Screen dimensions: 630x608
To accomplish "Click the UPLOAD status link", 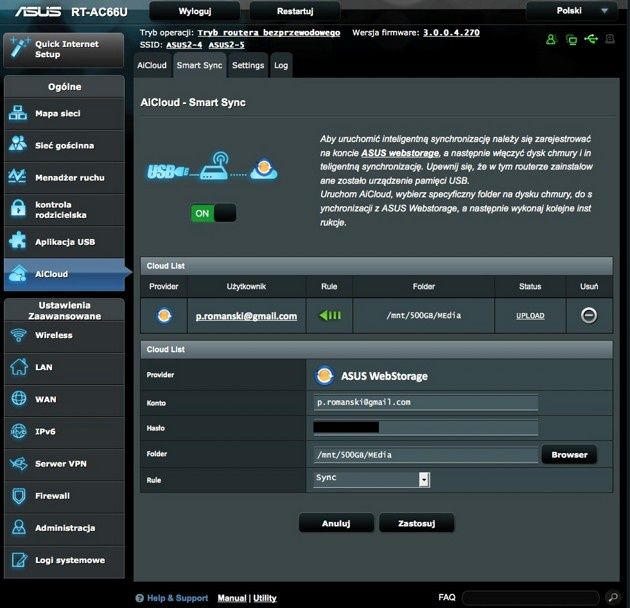I will tap(530, 316).
